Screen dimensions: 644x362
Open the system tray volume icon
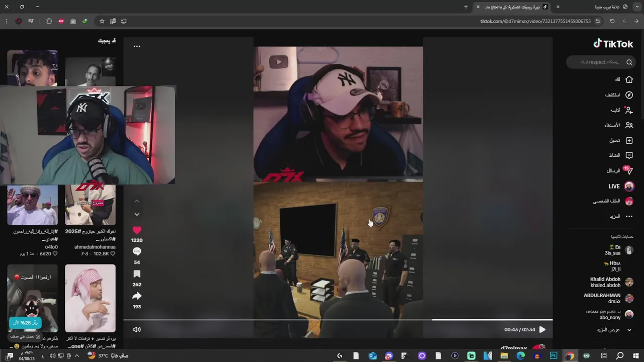[52, 355]
